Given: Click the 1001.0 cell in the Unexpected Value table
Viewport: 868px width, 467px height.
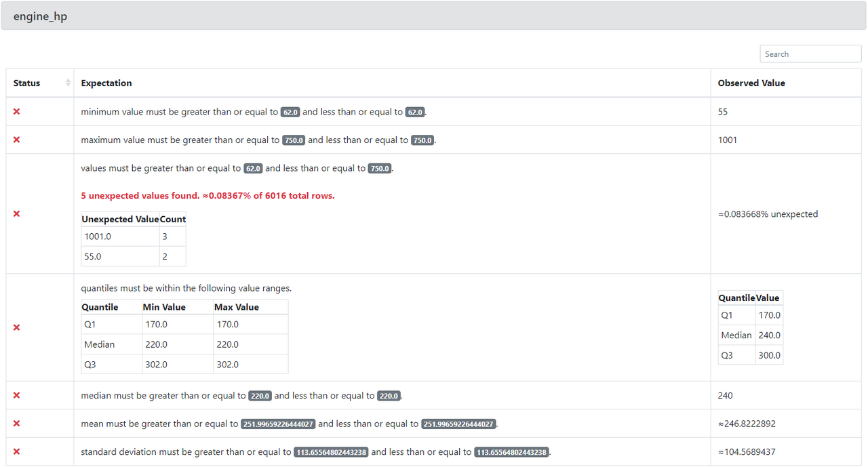Looking at the screenshot, I should point(98,237).
